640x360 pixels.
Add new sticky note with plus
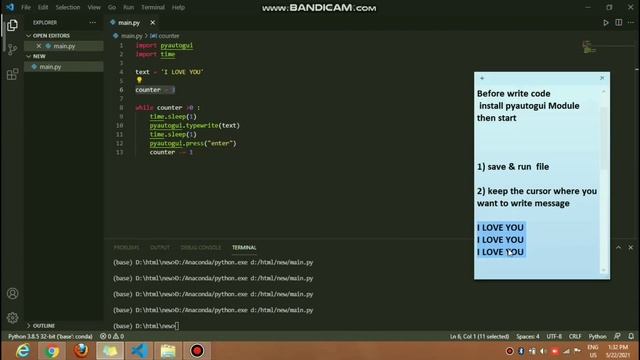coord(482,78)
